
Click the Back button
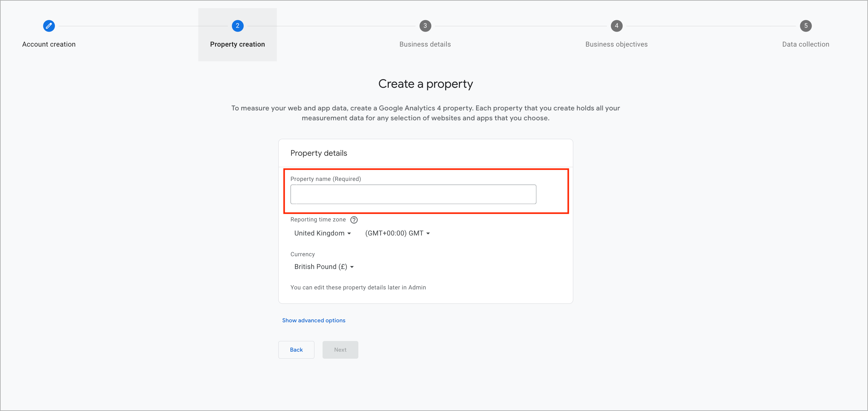click(296, 350)
